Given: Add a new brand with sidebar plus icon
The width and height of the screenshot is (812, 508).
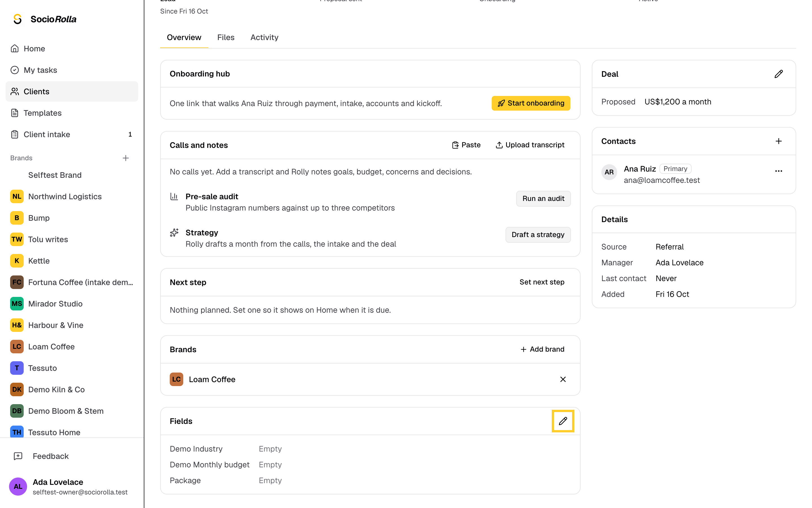Looking at the screenshot, I should coord(125,158).
